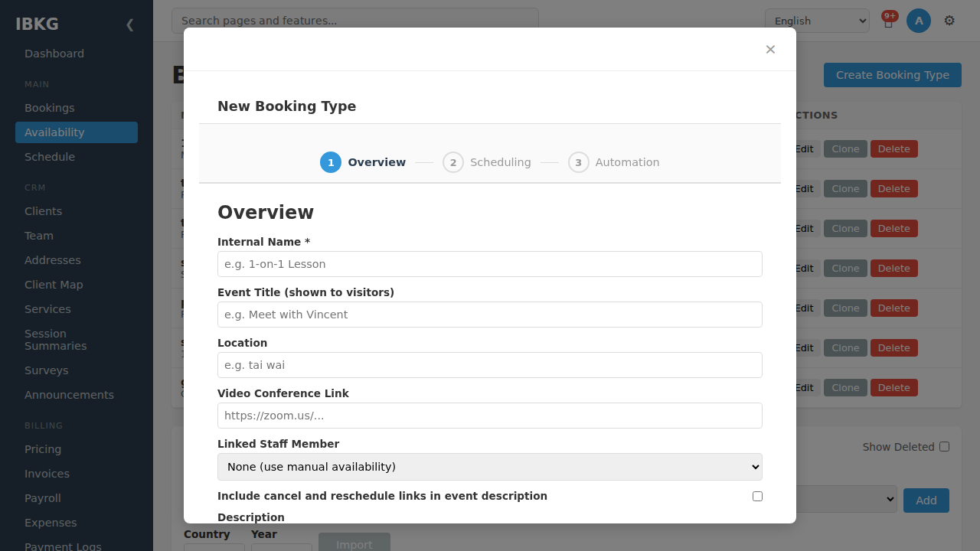
Task: Click Clone in the first table row
Action: (845, 149)
